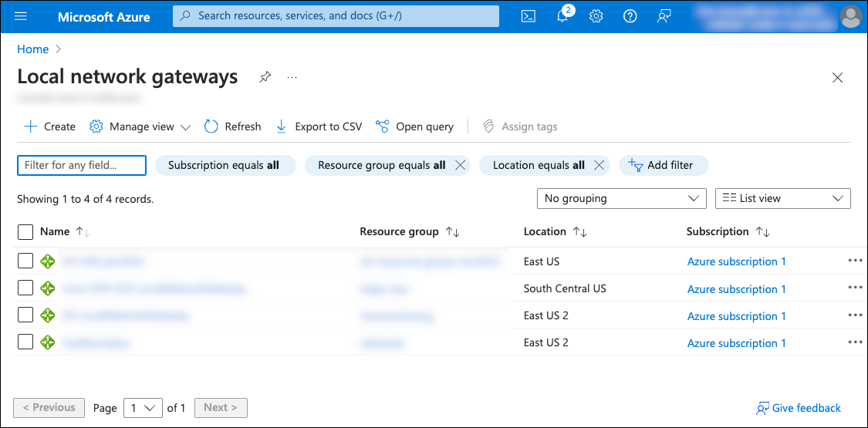Open the Manage view menu

tap(140, 126)
